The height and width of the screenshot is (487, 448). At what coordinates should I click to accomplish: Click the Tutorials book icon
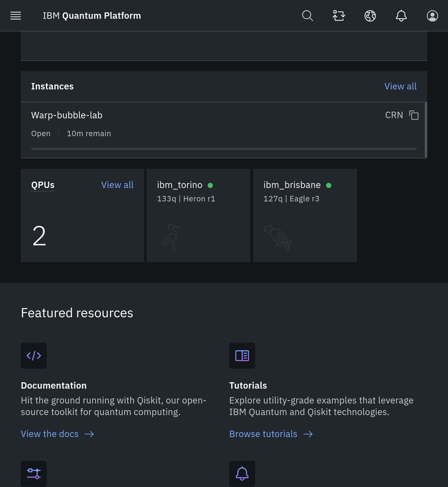click(242, 356)
